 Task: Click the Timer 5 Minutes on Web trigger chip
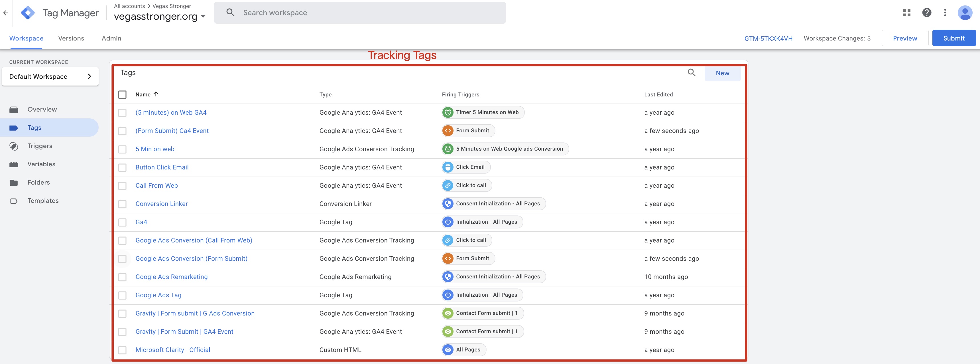click(483, 112)
